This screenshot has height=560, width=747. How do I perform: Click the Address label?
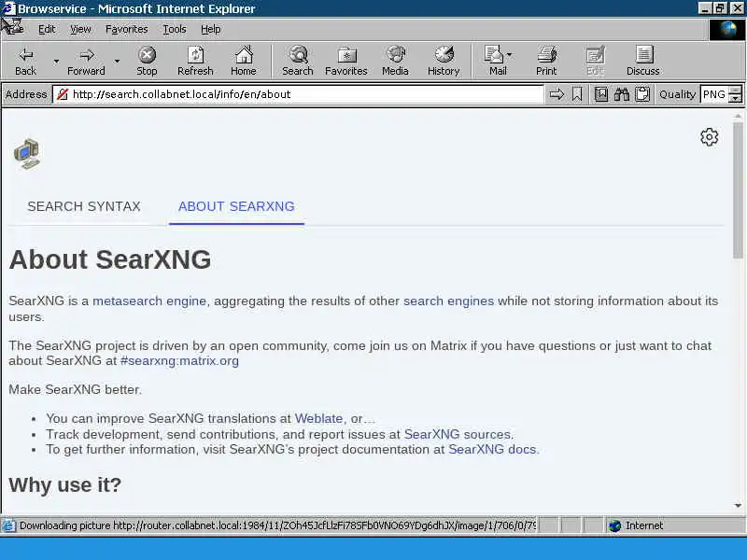click(x=26, y=94)
